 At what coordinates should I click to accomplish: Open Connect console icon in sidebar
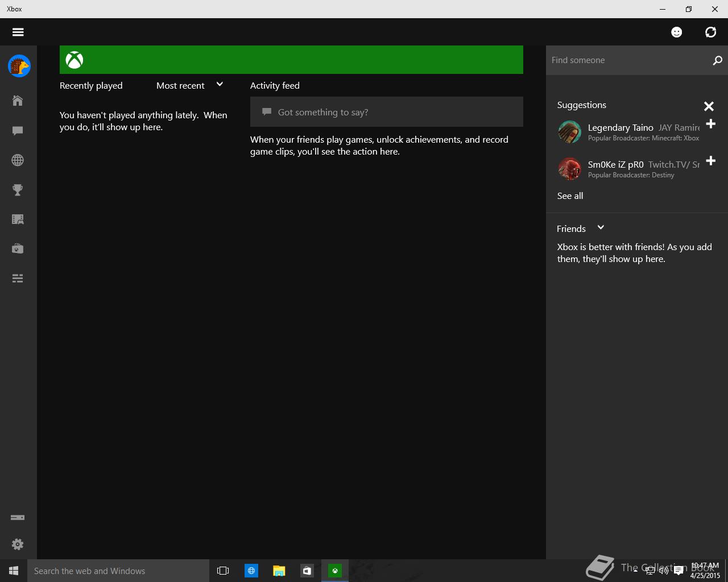(x=18, y=517)
